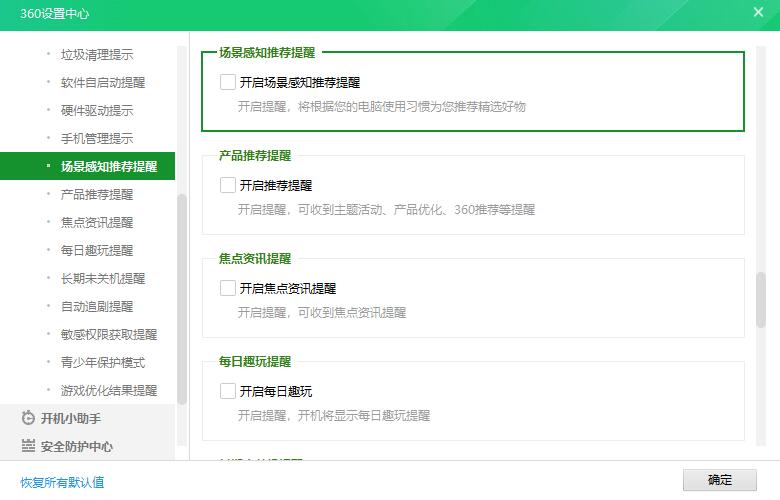The width and height of the screenshot is (780, 500).
Task: Confirm settings with the 确定 button
Action: coord(719,480)
